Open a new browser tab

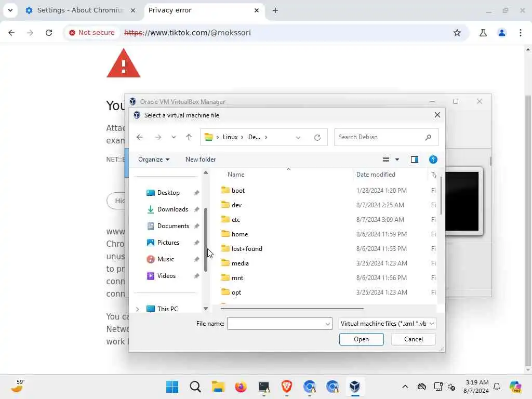point(275,10)
